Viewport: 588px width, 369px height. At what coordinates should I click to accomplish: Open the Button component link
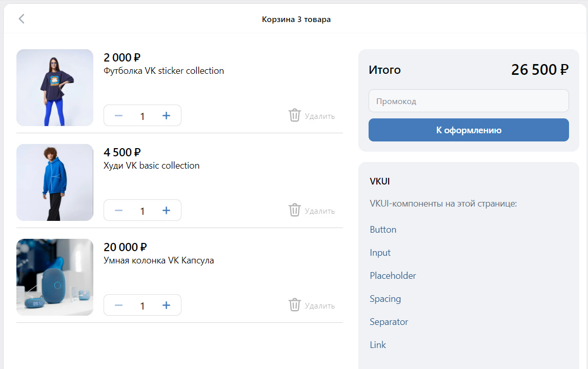tap(383, 230)
